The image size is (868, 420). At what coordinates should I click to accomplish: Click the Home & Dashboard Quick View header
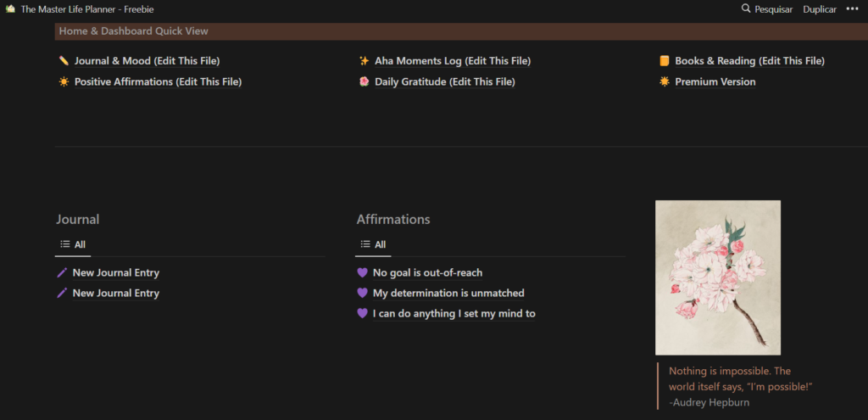133,31
